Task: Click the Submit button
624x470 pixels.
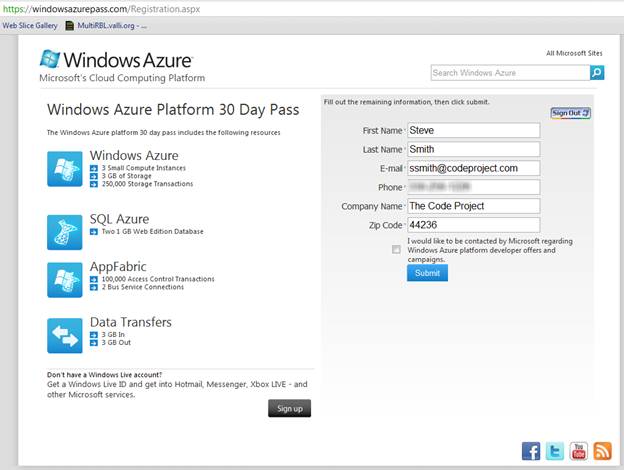Action: [427, 273]
